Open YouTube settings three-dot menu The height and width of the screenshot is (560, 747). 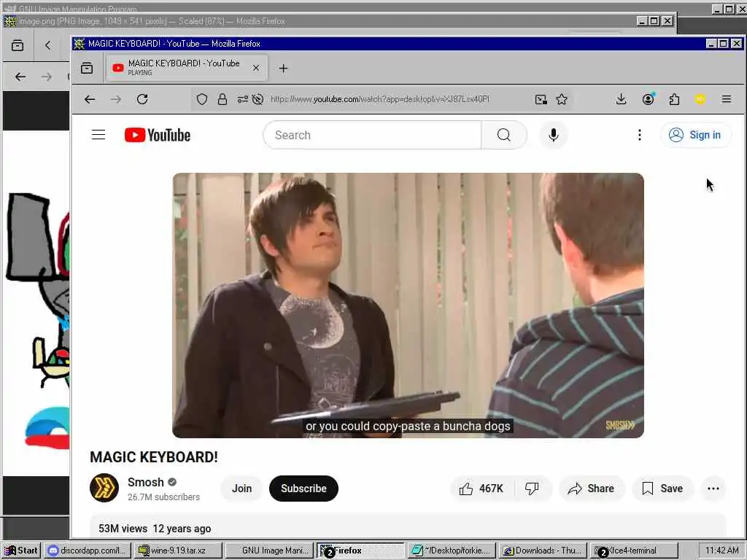639,135
